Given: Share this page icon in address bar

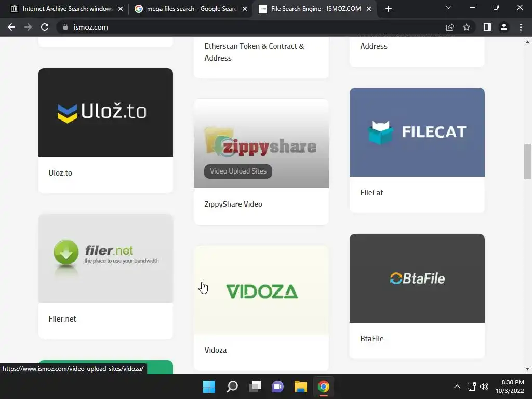Looking at the screenshot, I should (x=450, y=27).
